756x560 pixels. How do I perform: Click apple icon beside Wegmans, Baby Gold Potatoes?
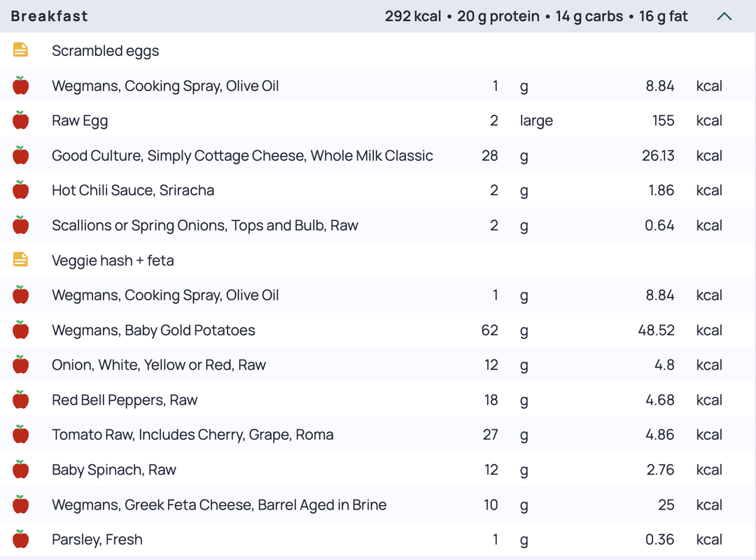coord(20,330)
